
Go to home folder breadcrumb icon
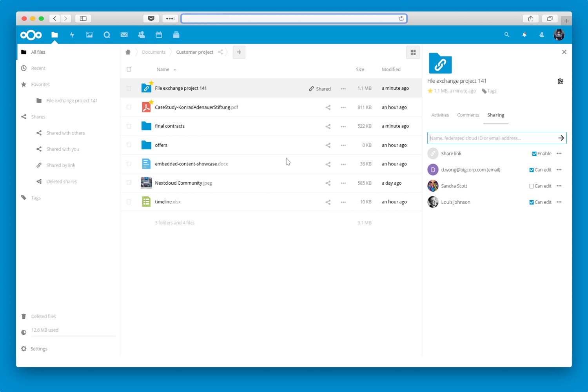(x=128, y=52)
